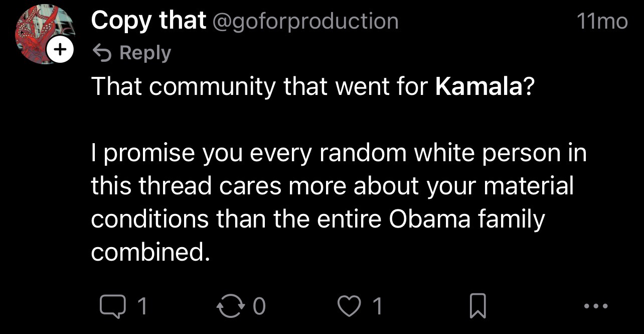The width and height of the screenshot is (644, 334).
Task: Follow user via plus badge on avatar
Action: pos(60,50)
